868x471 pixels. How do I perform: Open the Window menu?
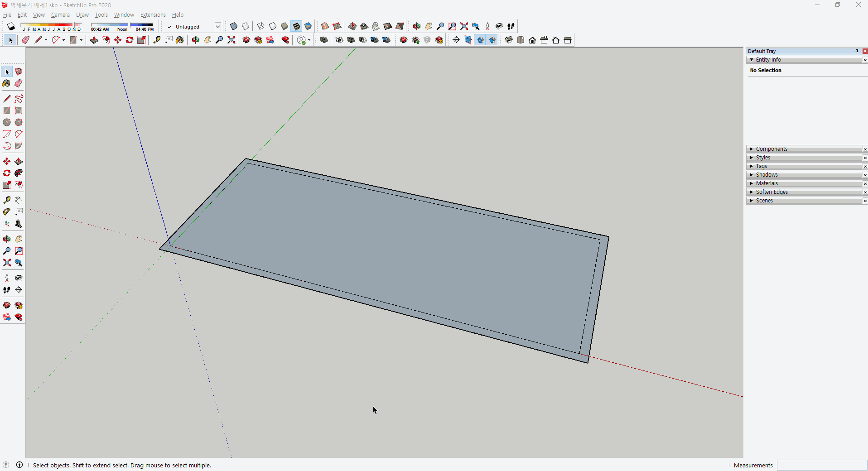(x=124, y=15)
